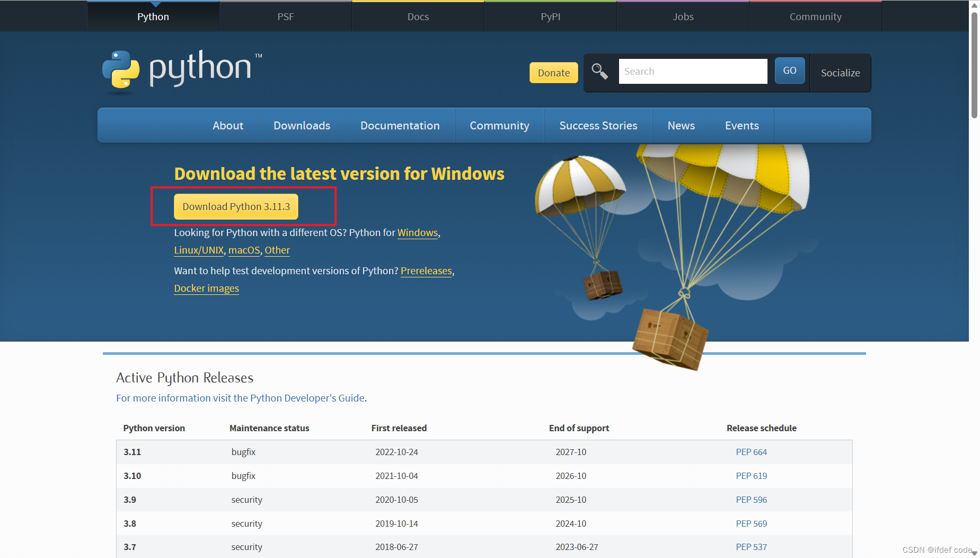Open the Jobs top tab
The width and height of the screenshot is (980, 558).
(683, 16)
